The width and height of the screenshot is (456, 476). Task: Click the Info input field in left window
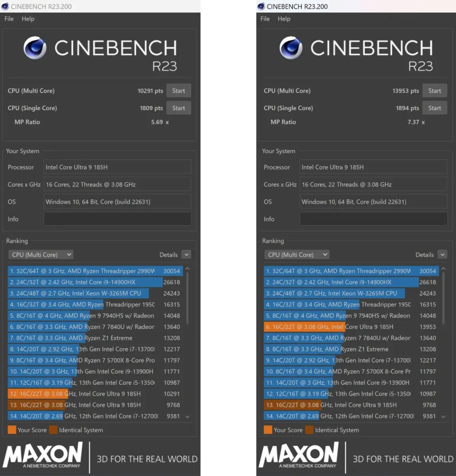[x=117, y=219]
